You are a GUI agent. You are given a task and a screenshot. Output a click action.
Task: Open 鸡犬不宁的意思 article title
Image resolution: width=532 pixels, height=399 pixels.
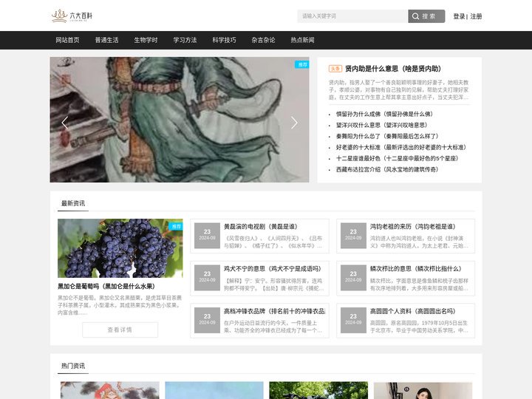click(272, 269)
